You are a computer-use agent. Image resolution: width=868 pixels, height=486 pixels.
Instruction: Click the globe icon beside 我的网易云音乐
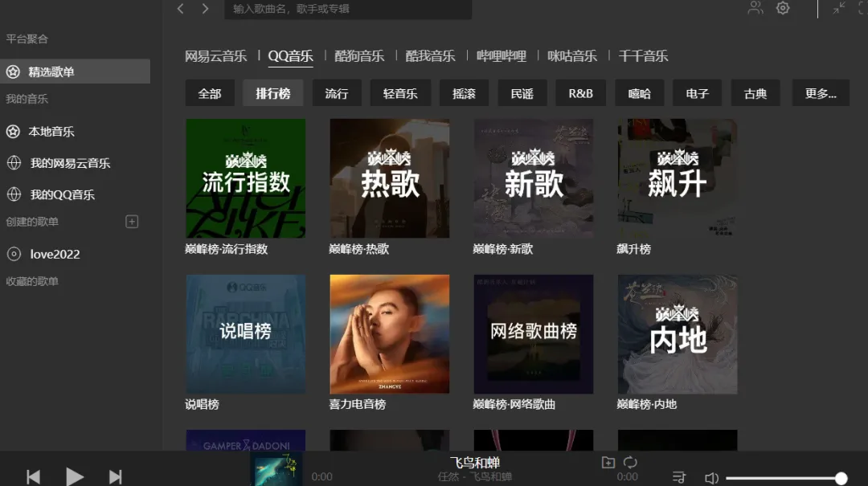tap(14, 163)
